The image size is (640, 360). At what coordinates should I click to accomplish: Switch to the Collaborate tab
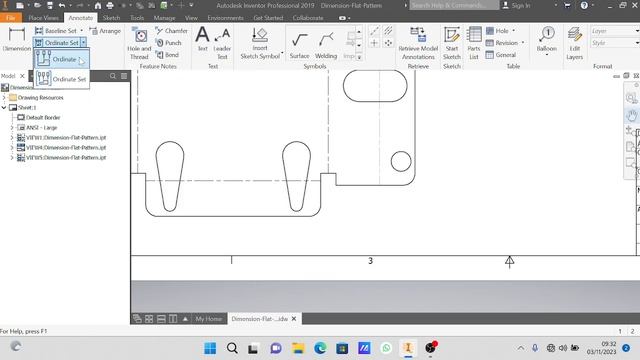308,18
